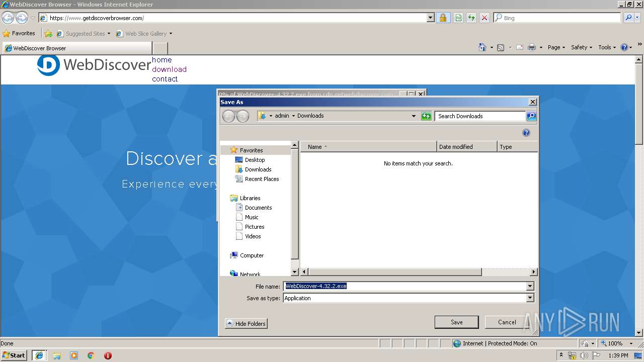Select the WebDiscover Browser tab
The image size is (644, 362).
click(x=76, y=48)
